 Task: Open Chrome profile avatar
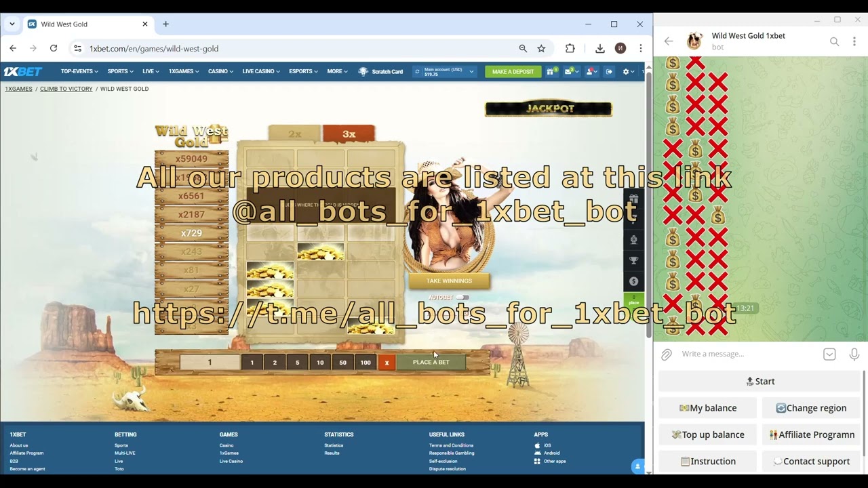[620, 48]
